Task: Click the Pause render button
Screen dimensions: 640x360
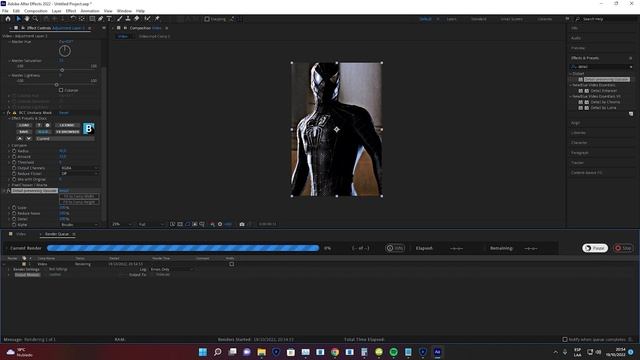Action: coord(595,248)
